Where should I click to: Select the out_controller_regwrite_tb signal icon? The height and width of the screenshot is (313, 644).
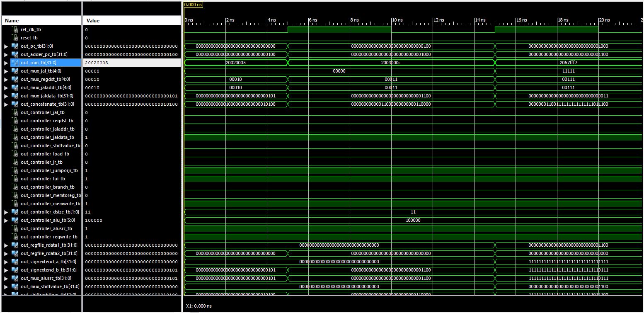pos(15,237)
